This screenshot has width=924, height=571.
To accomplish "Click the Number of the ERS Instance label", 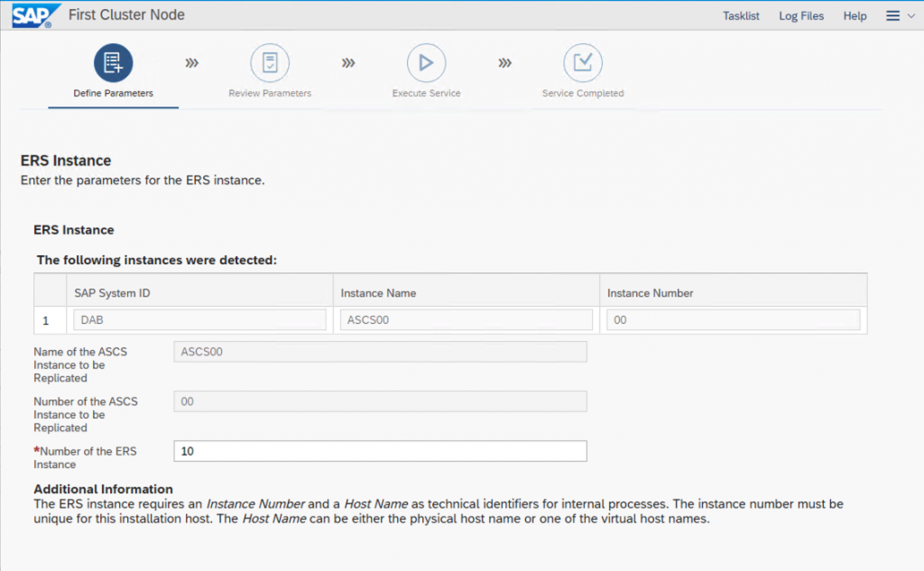I will [85, 458].
